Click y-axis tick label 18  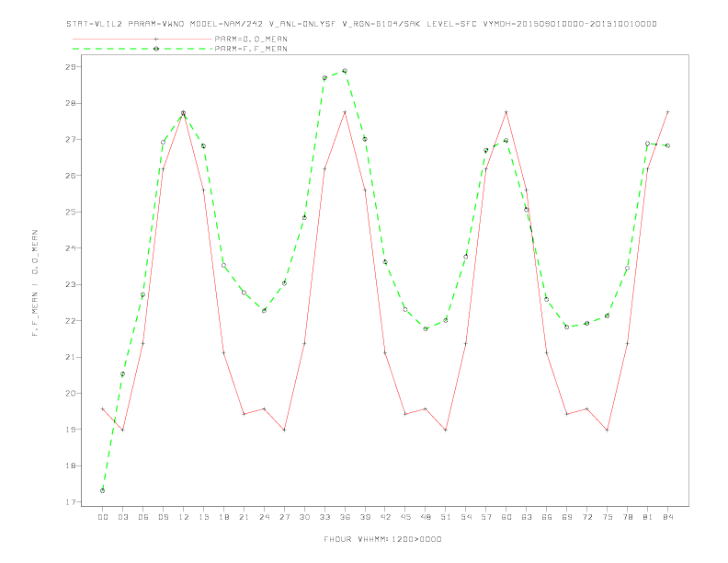tap(71, 465)
